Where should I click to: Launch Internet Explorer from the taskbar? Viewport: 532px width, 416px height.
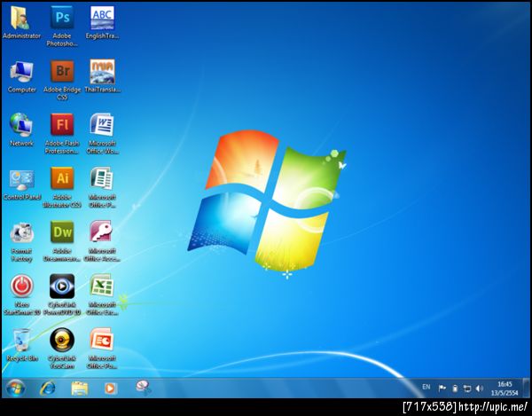pyautogui.click(x=48, y=389)
